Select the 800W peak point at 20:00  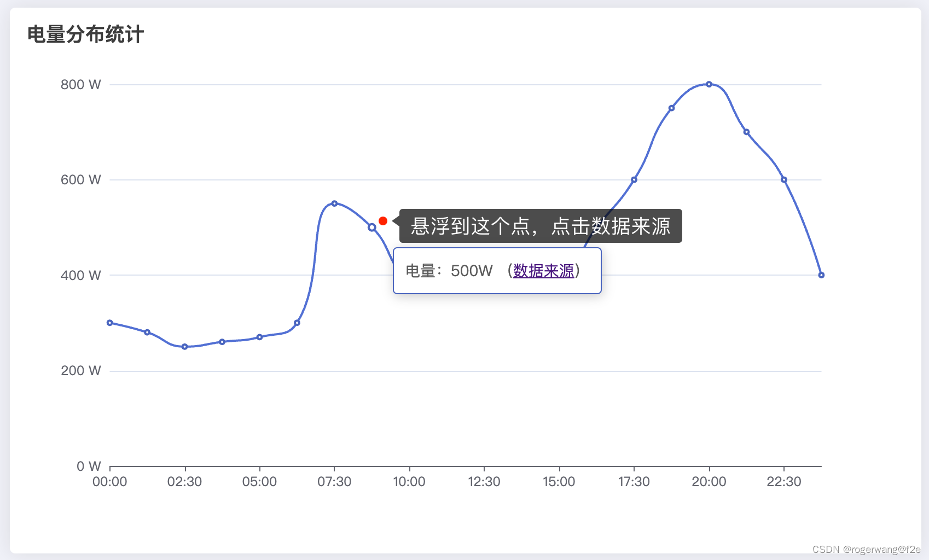[709, 84]
